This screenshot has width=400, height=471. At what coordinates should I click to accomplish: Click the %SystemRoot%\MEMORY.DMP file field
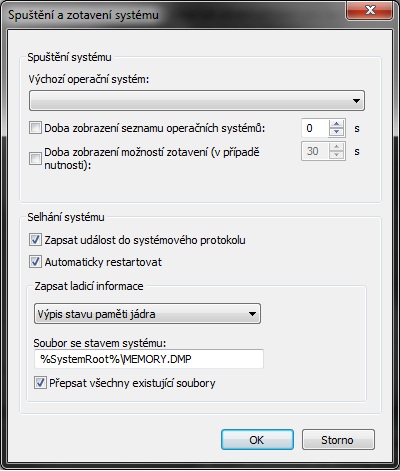[x=149, y=359]
